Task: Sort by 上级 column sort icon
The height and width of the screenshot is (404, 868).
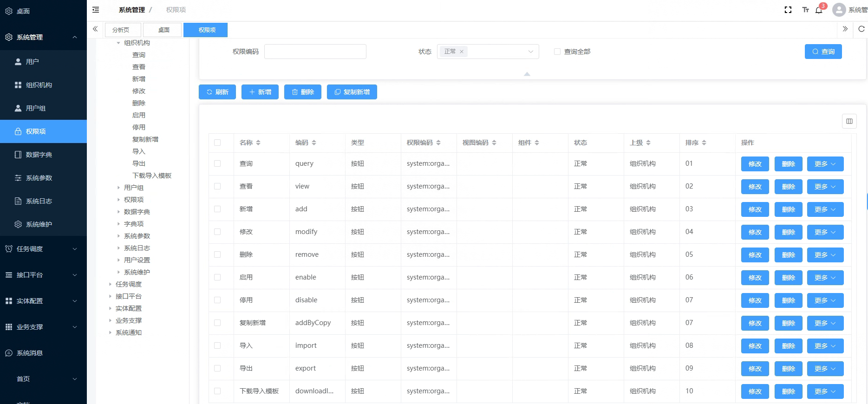Action: [x=648, y=143]
